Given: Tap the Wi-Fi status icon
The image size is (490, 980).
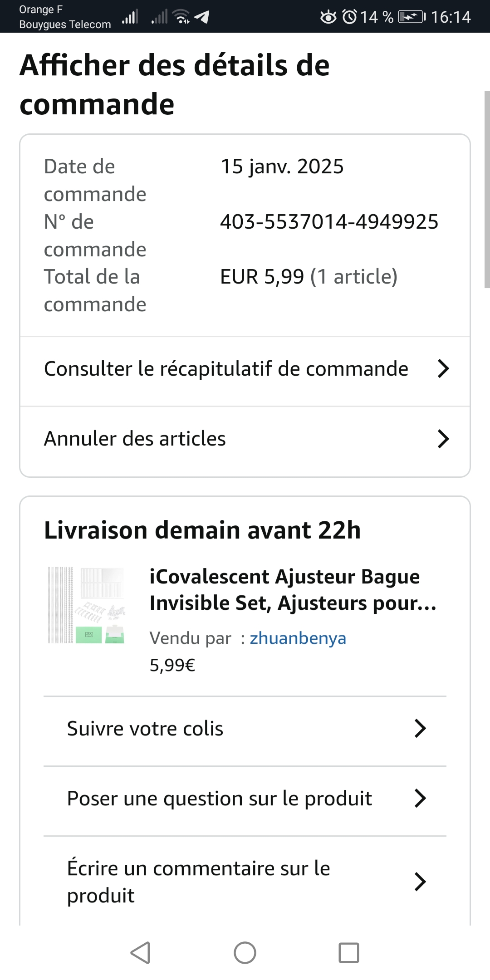Looking at the screenshot, I should coord(181,16).
